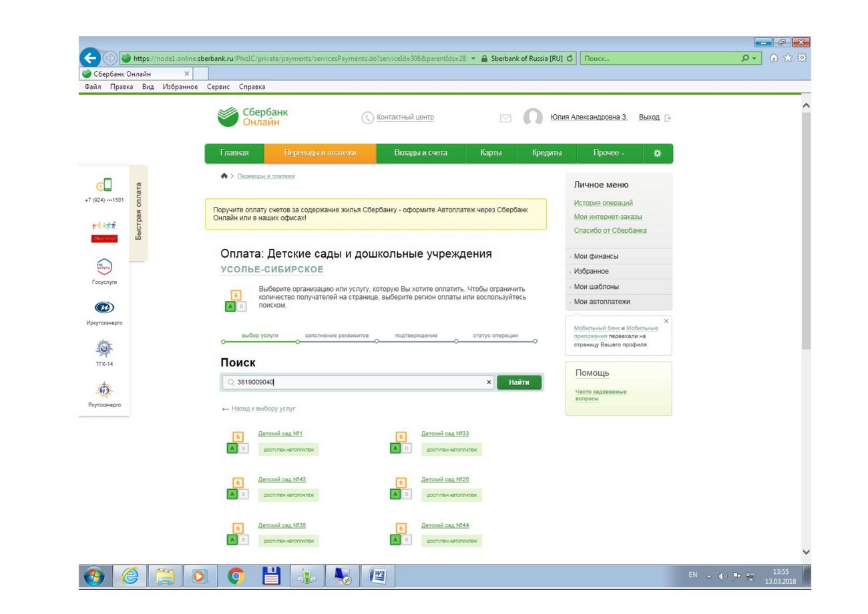Image resolution: width=868 pixels, height=614 pixels.
Task: Open the Переводы и платежи tab
Action: coord(320,153)
